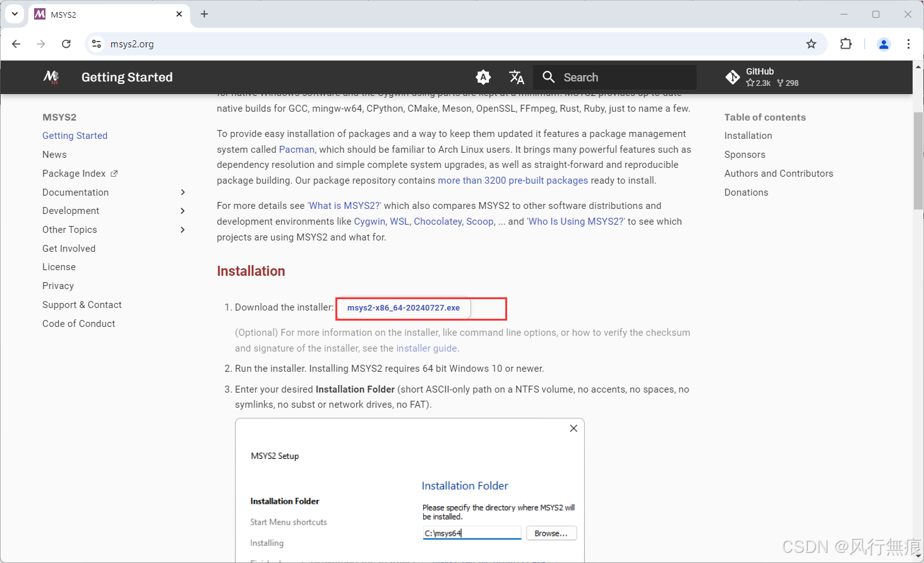Open the Chrome profile avatar
Viewport: 924px width, 563px height.
coord(884,44)
